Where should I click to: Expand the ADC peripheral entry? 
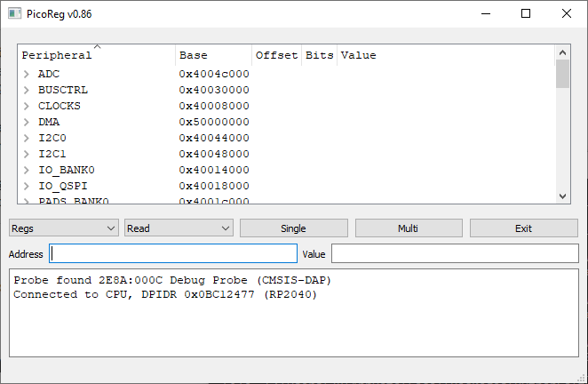point(27,74)
